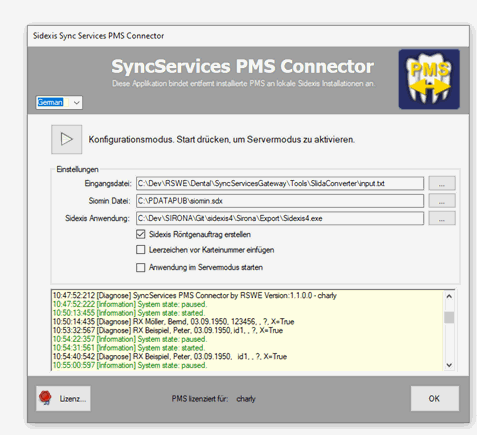Image resolution: width=477 pixels, height=435 pixels.
Task: Click the window title 'Sidexis Sync Services PMS Connector'
Action: click(98, 36)
